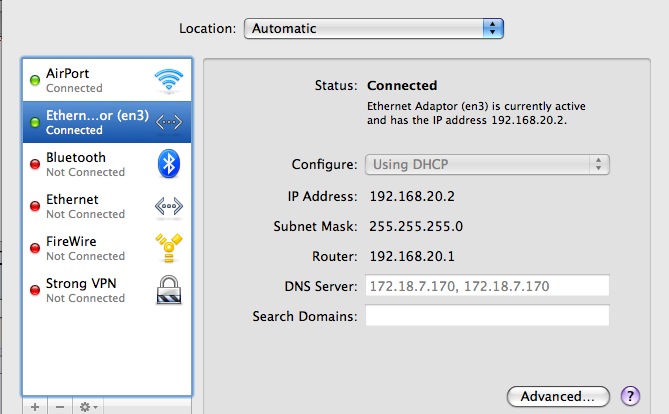Click the Router value 192.168.20.1
The width and height of the screenshot is (669, 414).
(412, 256)
